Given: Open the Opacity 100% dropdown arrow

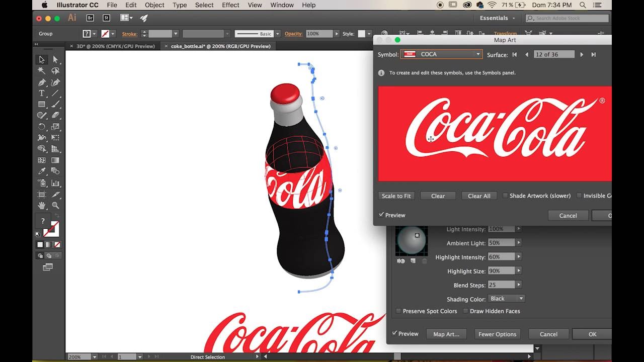Looking at the screenshot, I should click(x=337, y=34).
